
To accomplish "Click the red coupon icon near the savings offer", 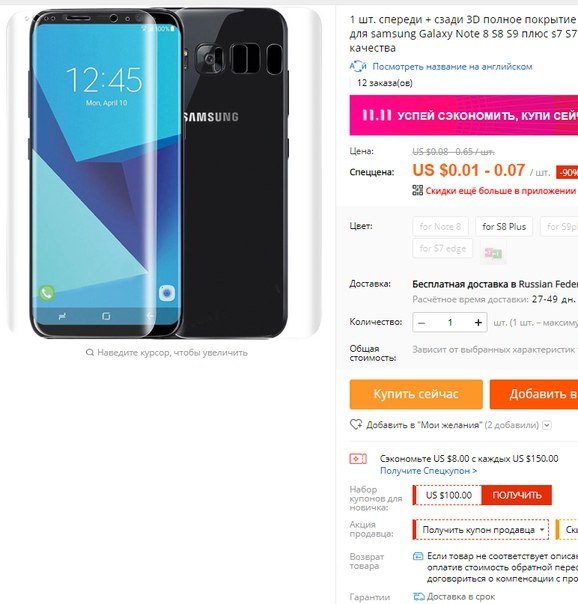I will click(358, 459).
